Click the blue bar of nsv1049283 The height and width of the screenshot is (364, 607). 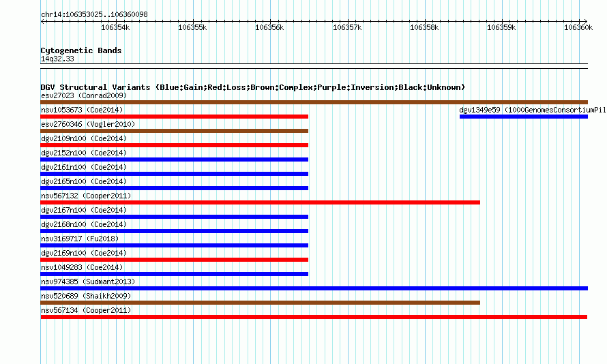pos(174,274)
